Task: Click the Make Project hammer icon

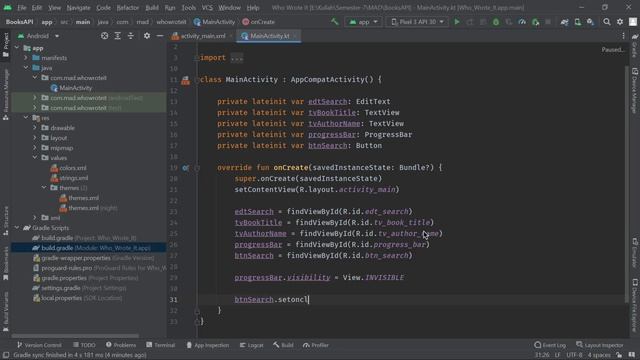Action: click(x=335, y=22)
